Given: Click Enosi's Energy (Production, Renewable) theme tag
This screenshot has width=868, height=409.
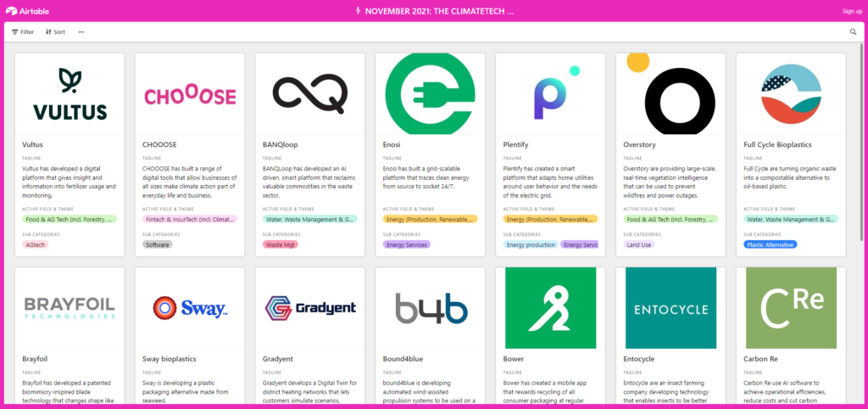Looking at the screenshot, I should [430, 219].
